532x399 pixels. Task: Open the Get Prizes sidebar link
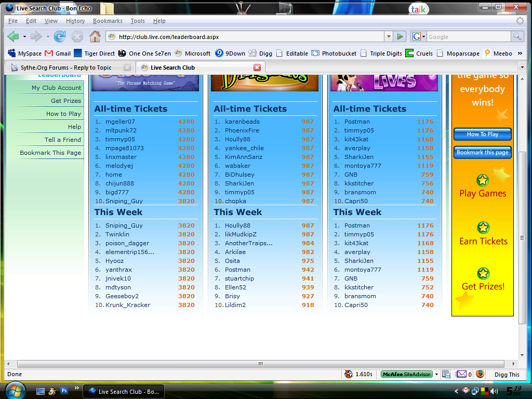tap(66, 101)
